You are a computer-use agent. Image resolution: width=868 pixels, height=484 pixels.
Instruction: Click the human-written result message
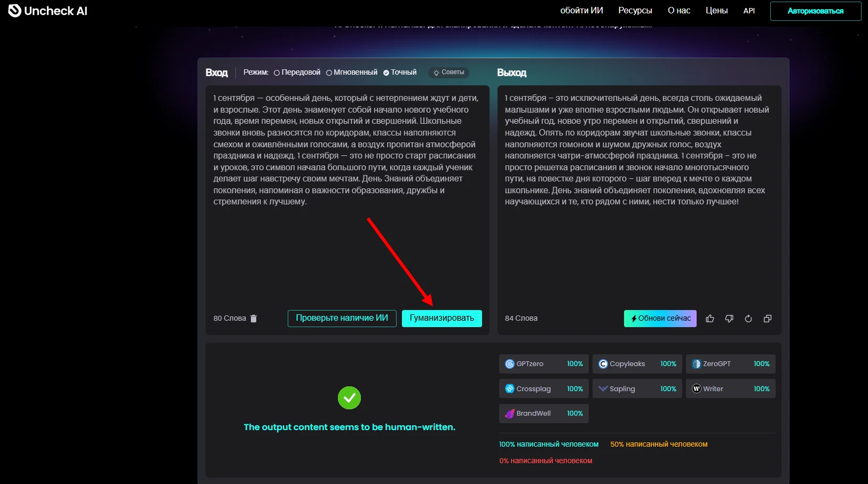tap(350, 427)
